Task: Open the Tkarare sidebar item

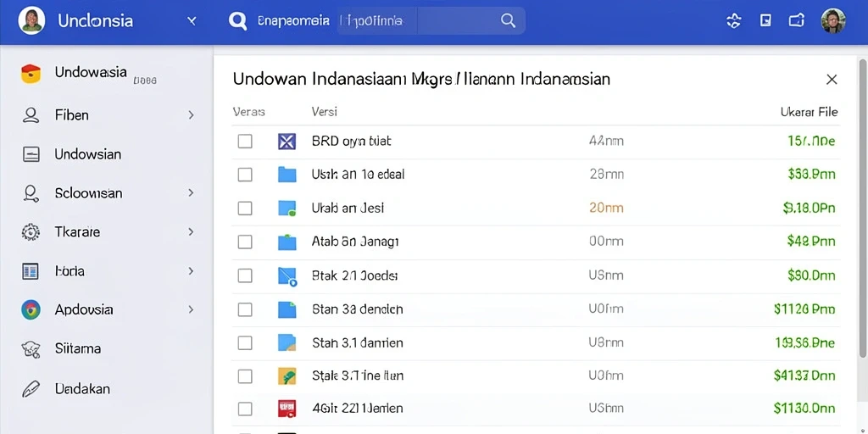Action: coord(106,232)
